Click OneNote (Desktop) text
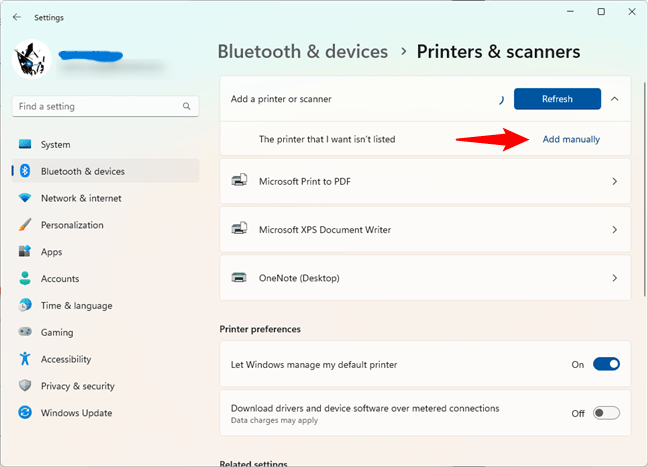This screenshot has width=648, height=467. click(299, 278)
